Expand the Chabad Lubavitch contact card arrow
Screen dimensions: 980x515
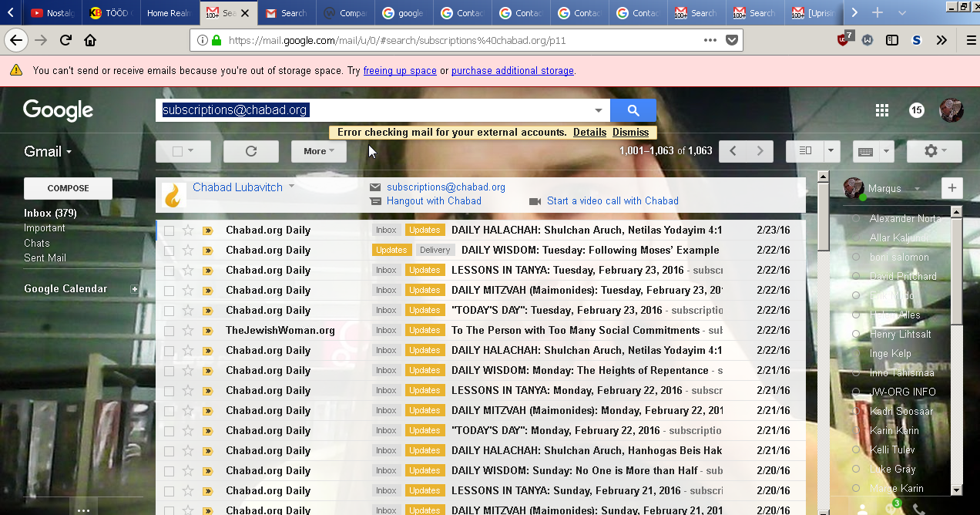tap(292, 187)
